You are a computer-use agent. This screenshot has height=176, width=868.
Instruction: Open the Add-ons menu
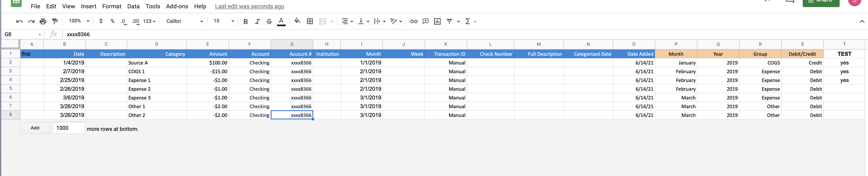point(177,6)
